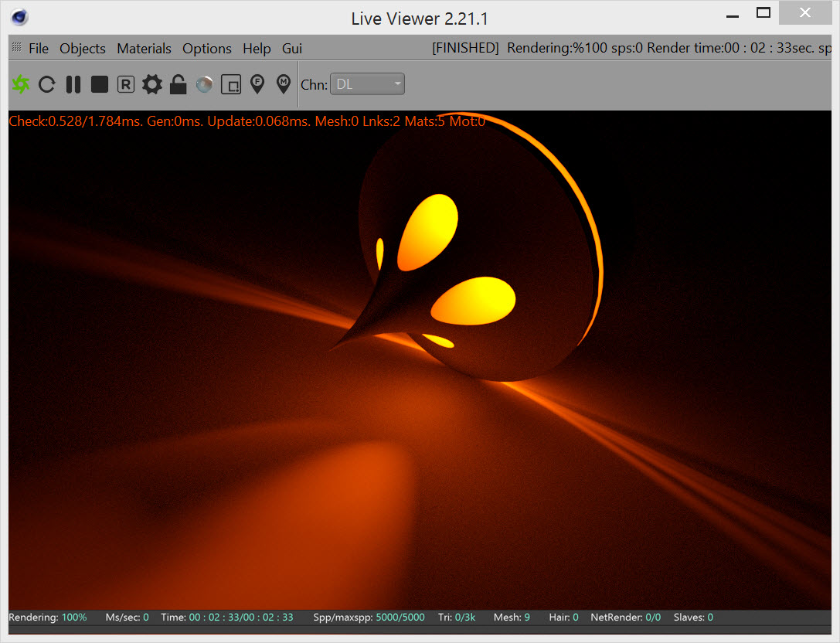The width and height of the screenshot is (840, 643).
Task: Click the NetRender: 0/0 status entry
Action: click(x=626, y=617)
